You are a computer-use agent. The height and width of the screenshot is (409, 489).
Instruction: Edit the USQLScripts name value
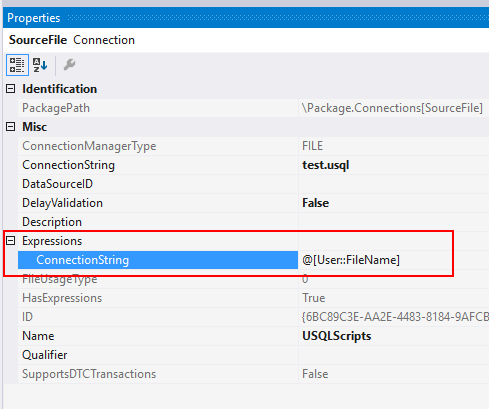pos(337,336)
